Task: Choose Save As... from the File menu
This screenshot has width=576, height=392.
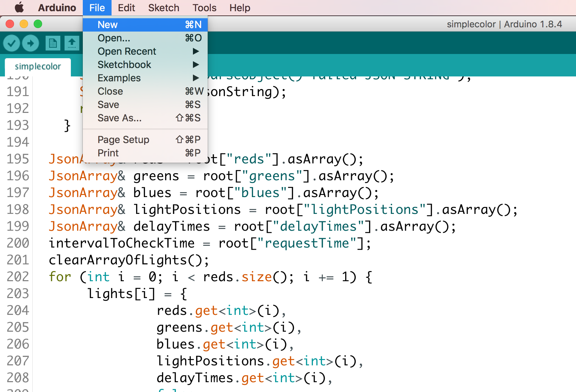Action: (x=145, y=118)
